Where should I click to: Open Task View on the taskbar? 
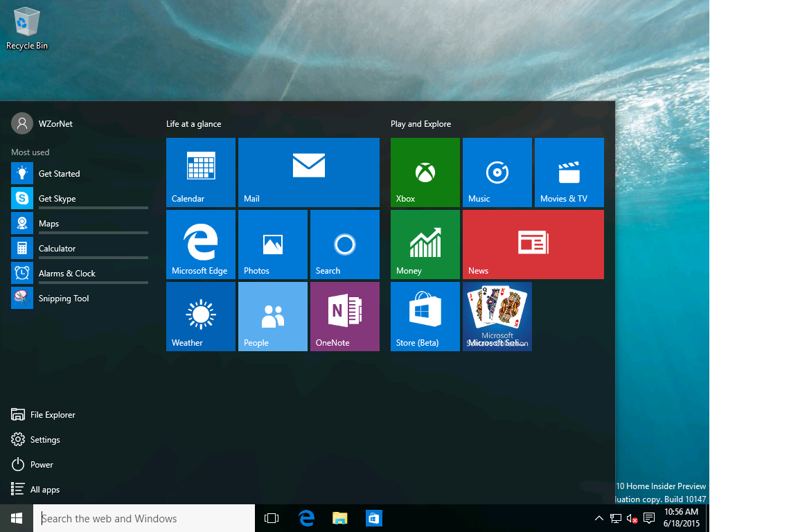272,518
